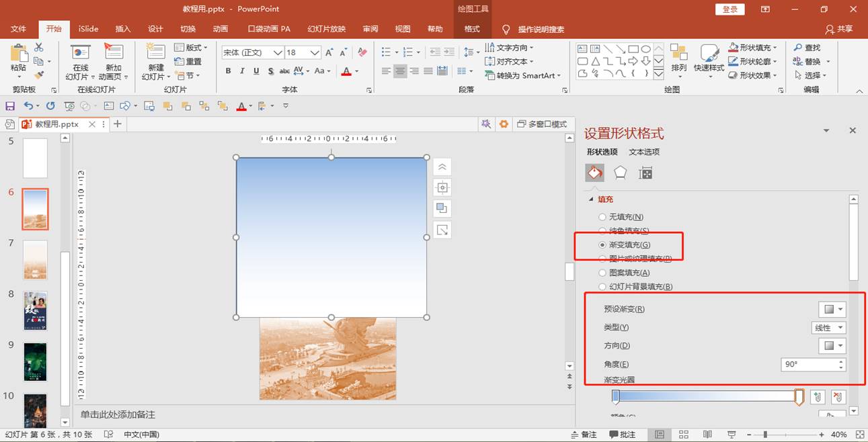Screen dimensions: 868x442
Task: Open the 预设渐变 preset dropdown
Action: (x=832, y=309)
